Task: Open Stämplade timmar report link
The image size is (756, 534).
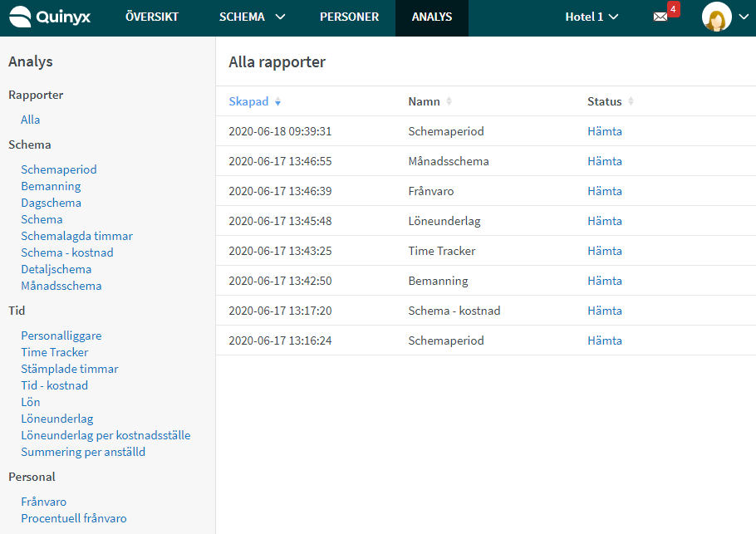Action: 70,370
